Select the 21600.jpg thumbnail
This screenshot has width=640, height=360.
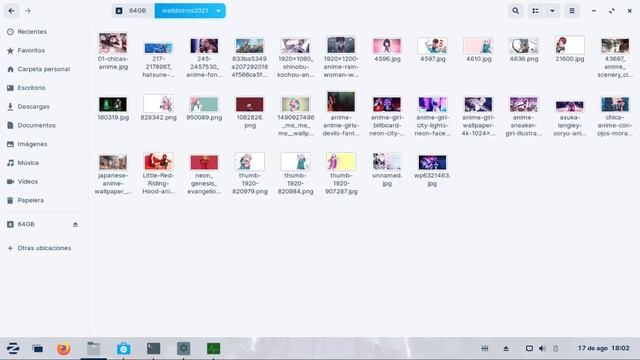[x=570, y=45]
